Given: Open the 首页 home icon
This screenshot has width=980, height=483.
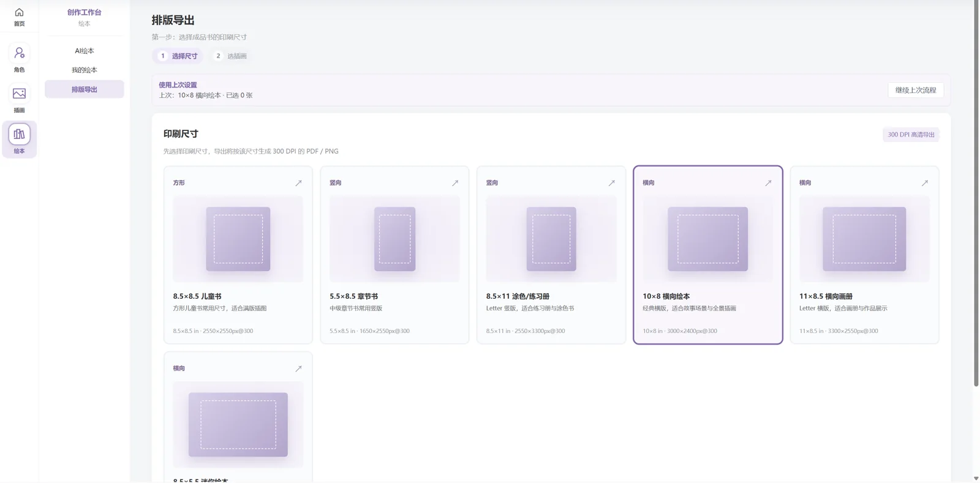Looking at the screenshot, I should [19, 17].
